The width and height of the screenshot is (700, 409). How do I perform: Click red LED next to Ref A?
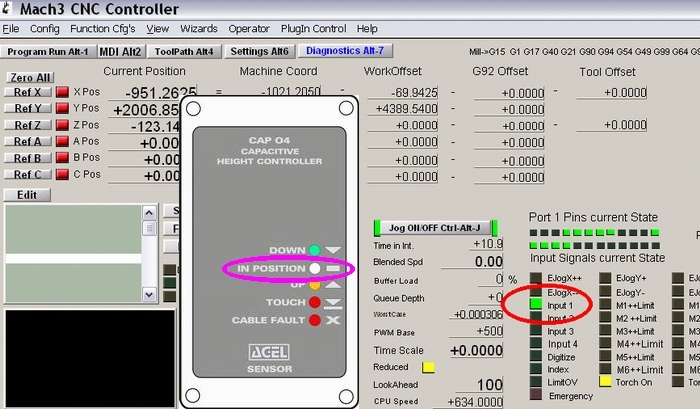point(62,142)
